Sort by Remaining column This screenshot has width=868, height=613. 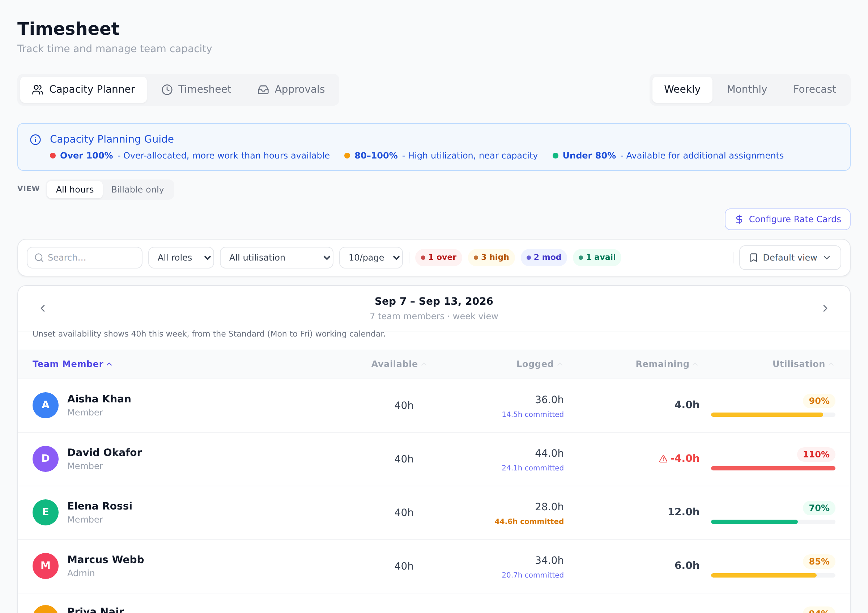tap(667, 364)
